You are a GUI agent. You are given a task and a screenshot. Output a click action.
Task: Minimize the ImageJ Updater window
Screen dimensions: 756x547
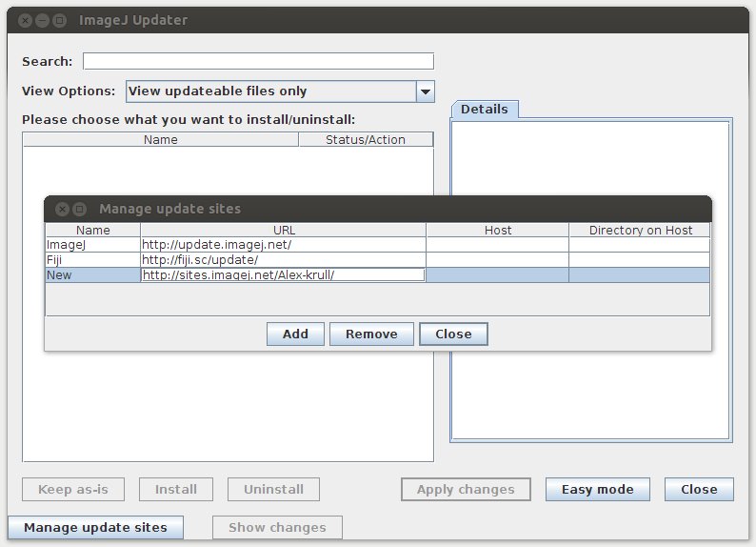43,20
